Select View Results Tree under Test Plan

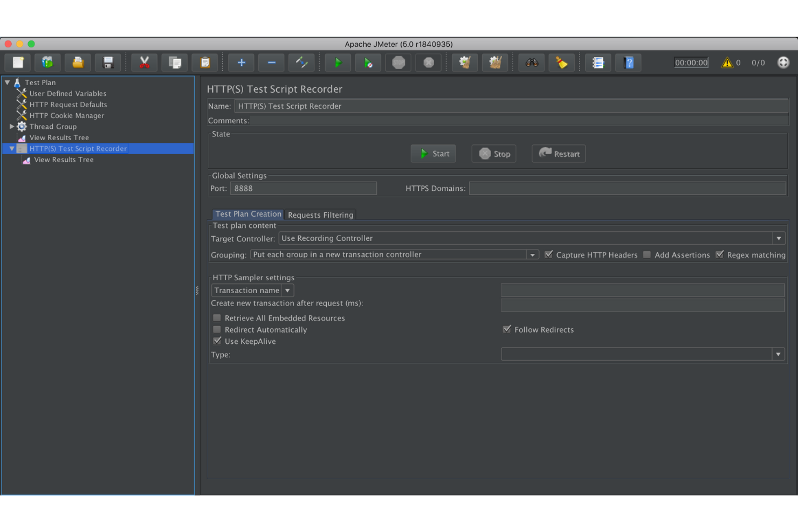coord(59,137)
